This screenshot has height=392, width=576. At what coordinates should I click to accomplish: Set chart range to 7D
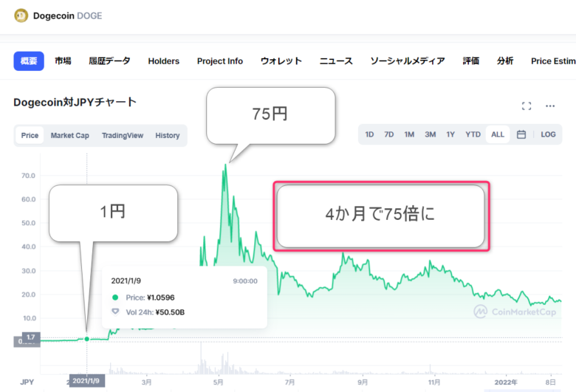pos(388,134)
